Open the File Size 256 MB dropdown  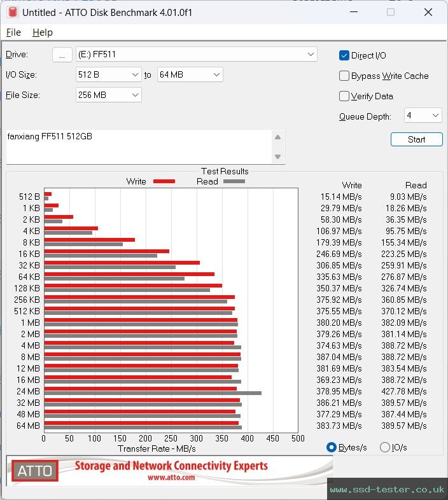(x=108, y=95)
